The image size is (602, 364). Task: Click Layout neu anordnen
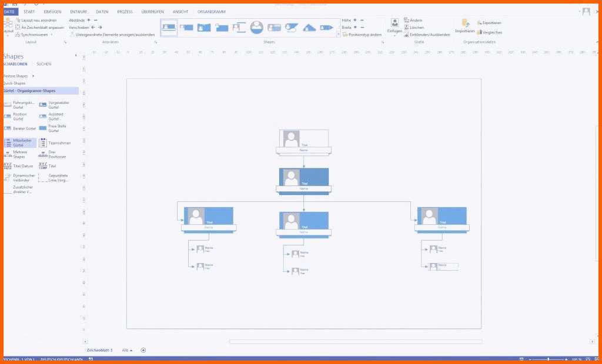tap(36, 20)
